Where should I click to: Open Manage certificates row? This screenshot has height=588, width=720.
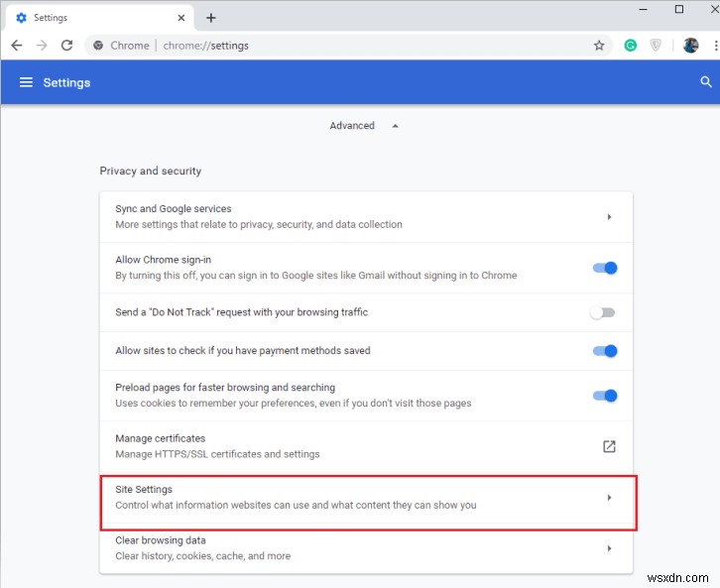point(366,446)
